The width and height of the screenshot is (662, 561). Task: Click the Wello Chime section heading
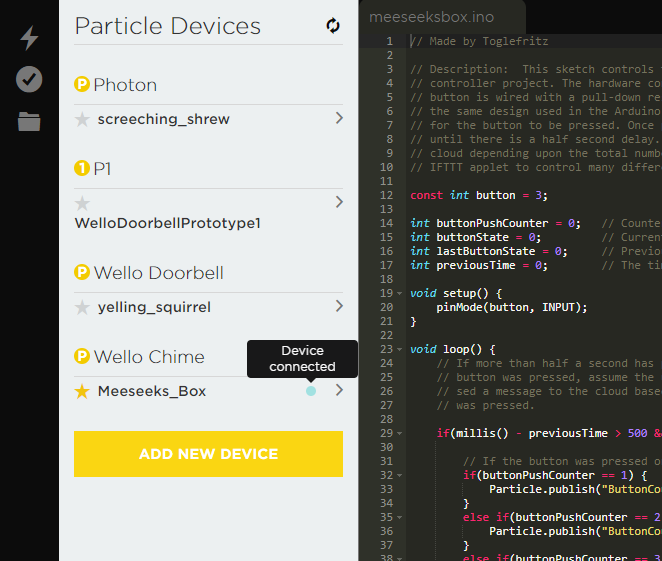click(x=149, y=357)
